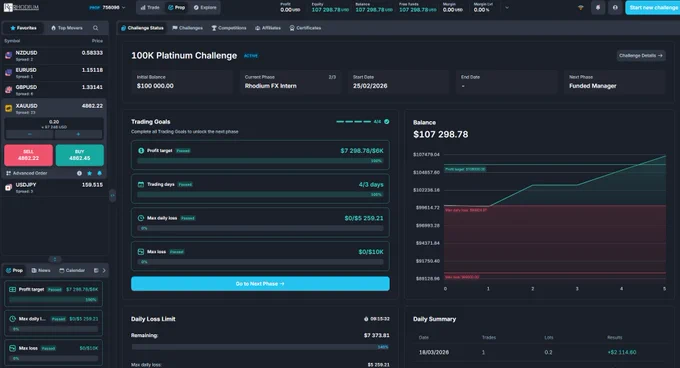
Task: Click the Start new challenge button
Action: (x=653, y=7)
